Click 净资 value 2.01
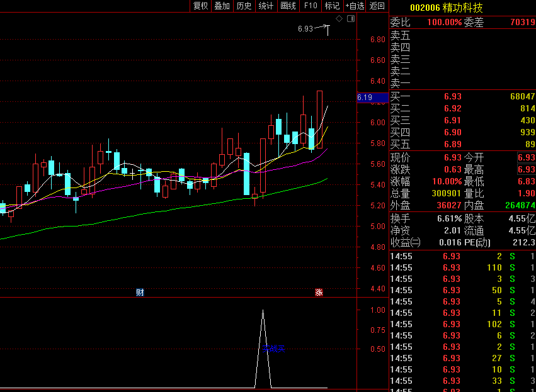This screenshot has width=536, height=392. coord(453,231)
